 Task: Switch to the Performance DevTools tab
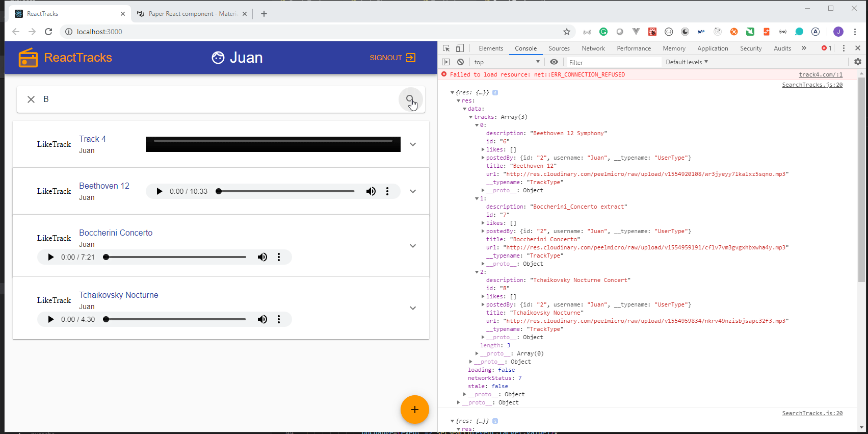coord(634,48)
